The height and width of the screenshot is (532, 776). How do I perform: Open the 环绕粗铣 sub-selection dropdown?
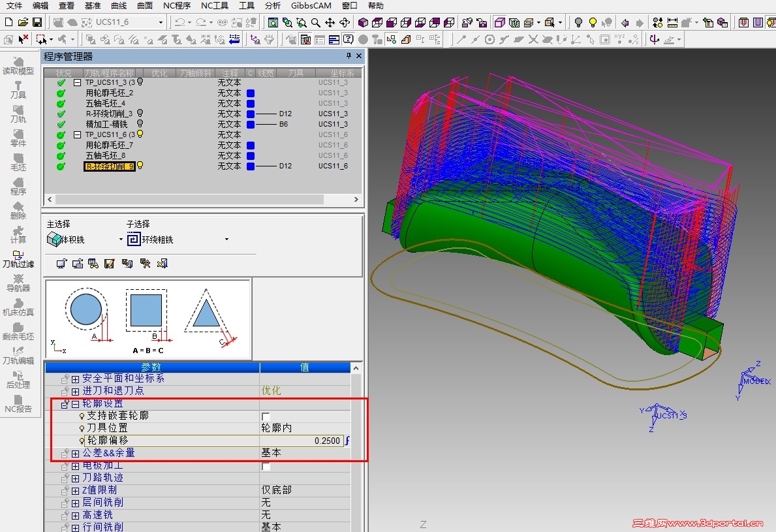226,240
